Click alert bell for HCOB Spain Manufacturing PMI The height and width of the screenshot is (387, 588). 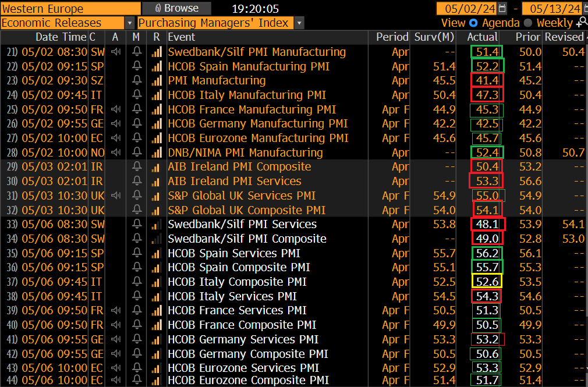point(137,66)
